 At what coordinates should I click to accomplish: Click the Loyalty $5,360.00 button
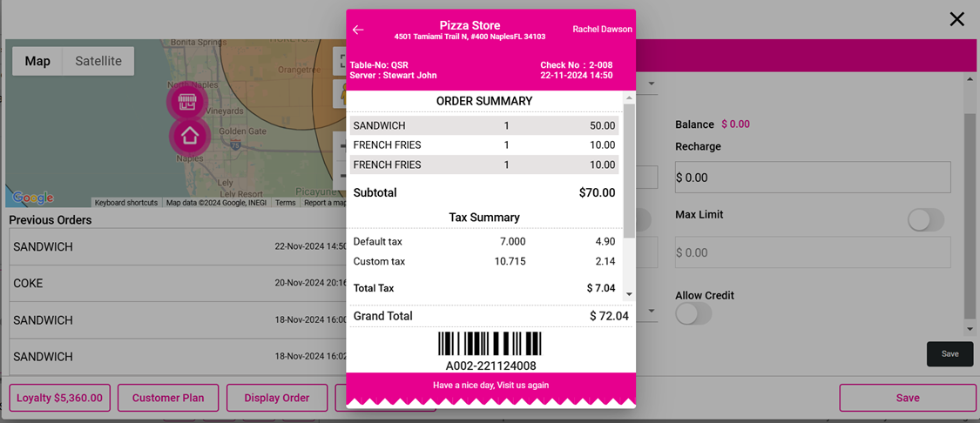click(60, 398)
